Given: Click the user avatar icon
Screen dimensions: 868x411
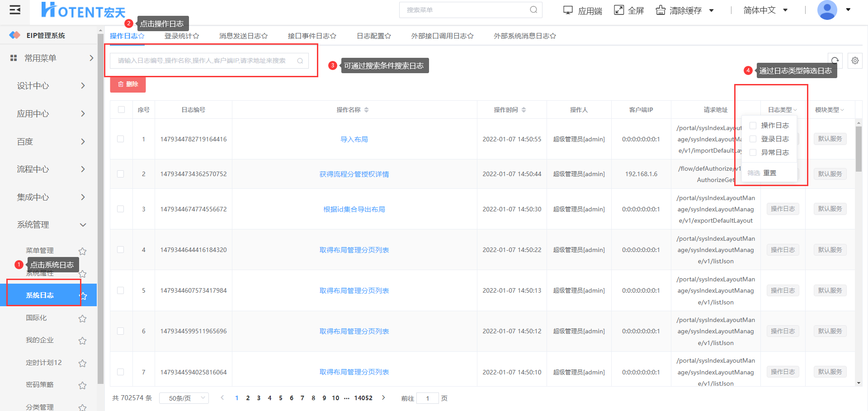Looking at the screenshot, I should pos(827,10).
